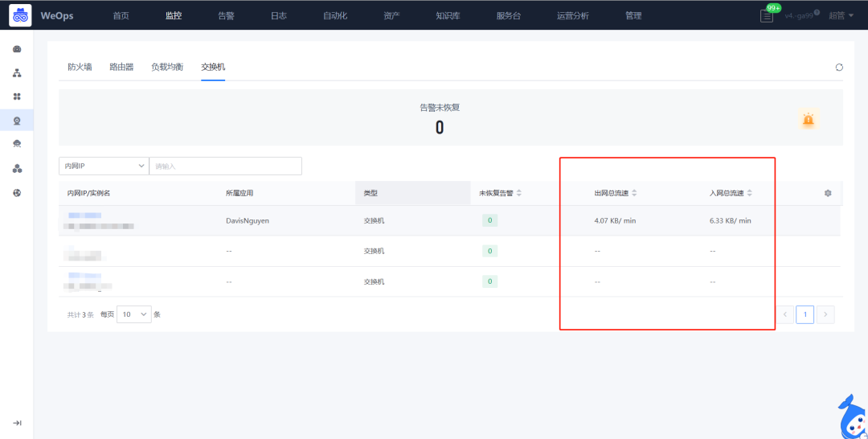Open the 日志 top menu
The image size is (868, 439).
(278, 16)
